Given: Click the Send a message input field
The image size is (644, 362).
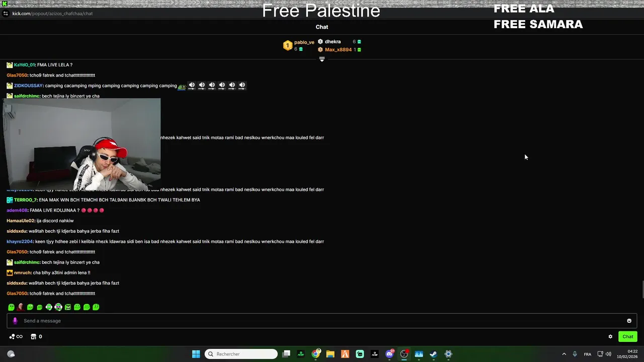Looking at the screenshot, I should 322,321.
